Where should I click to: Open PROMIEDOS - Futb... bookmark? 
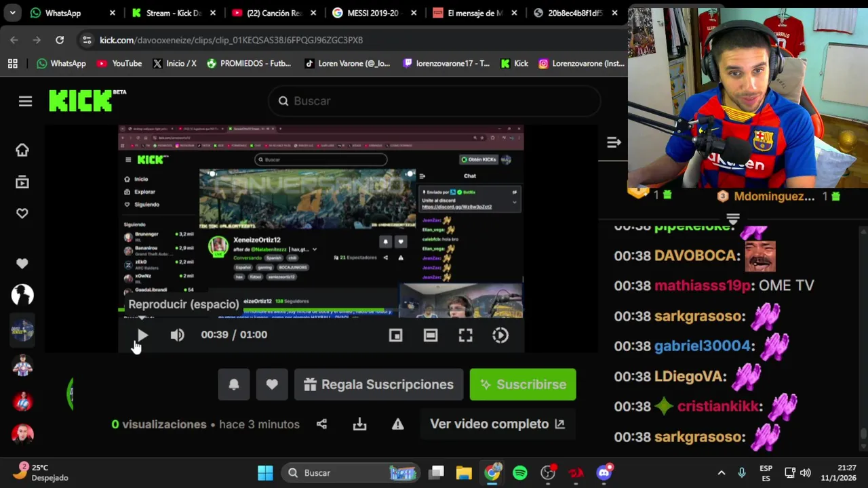(x=249, y=63)
